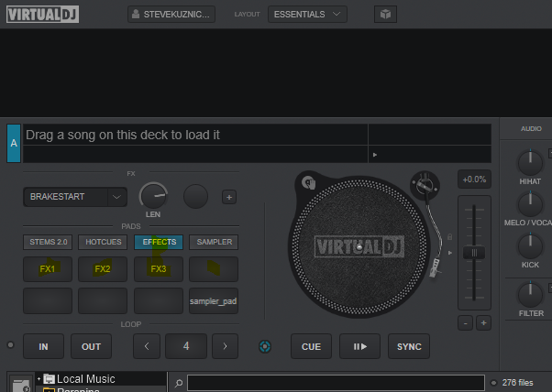This screenshot has width=552, height=392.
Task: Click the SYNC button
Action: tap(409, 346)
